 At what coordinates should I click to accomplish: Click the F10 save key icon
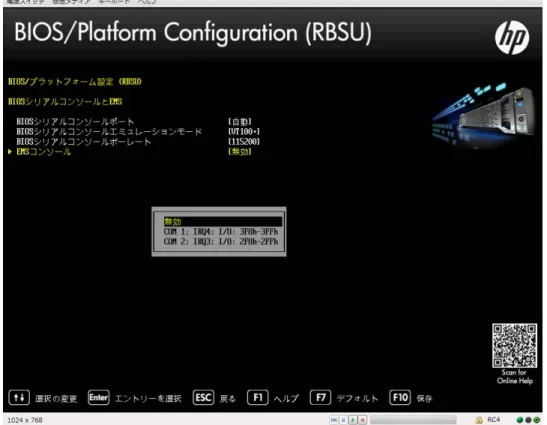[400, 397]
